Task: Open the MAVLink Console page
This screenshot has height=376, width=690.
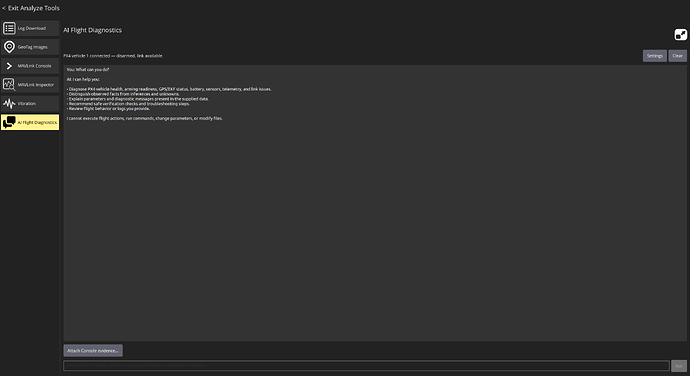Action: coord(30,66)
